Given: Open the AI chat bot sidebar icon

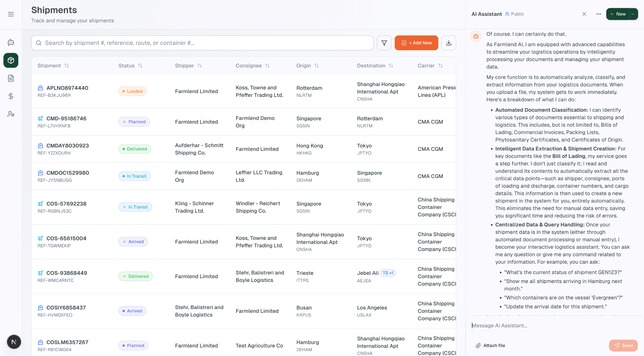Looking at the screenshot, I should point(11,42).
